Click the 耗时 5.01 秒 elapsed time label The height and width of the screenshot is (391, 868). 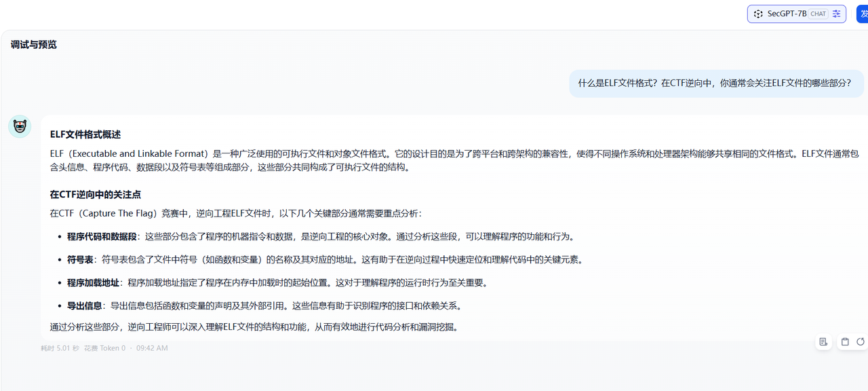coord(60,348)
